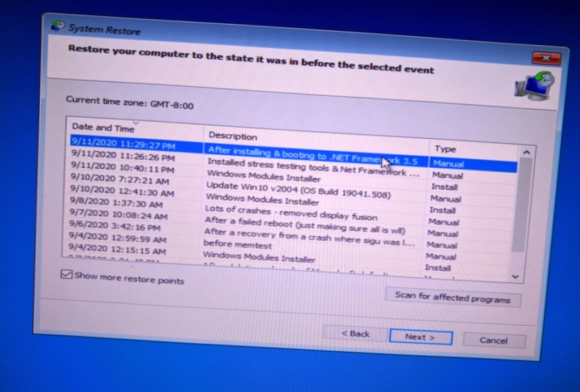Screen dimensions: 580x392
Task: Close the System Restore dialog
Action: (x=547, y=58)
